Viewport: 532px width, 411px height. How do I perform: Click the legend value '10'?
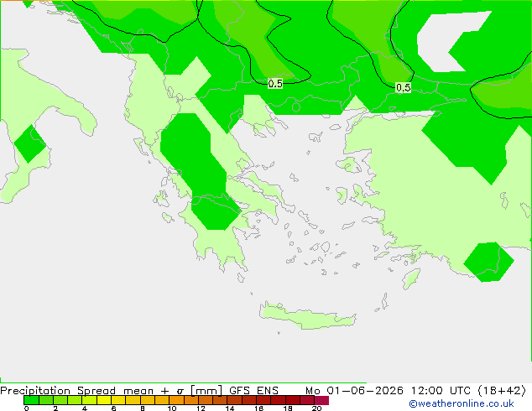pos(172,408)
